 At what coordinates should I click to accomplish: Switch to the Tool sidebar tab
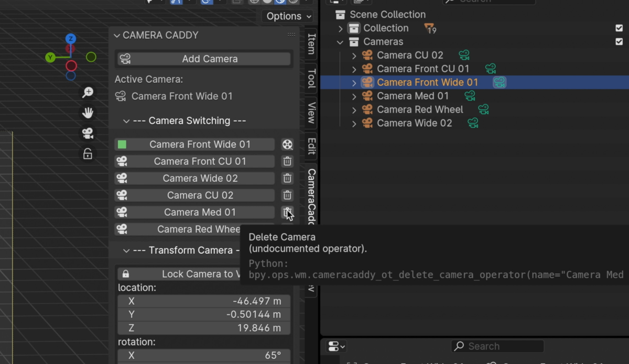pos(311,79)
